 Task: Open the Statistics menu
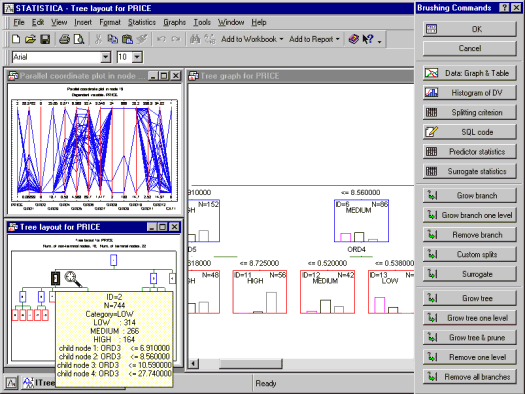[142, 22]
